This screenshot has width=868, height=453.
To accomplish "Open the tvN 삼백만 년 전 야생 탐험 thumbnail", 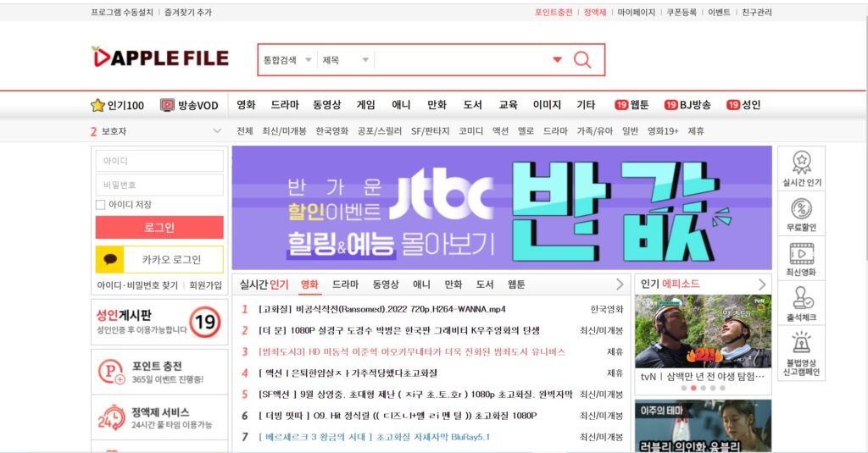I will [x=703, y=331].
